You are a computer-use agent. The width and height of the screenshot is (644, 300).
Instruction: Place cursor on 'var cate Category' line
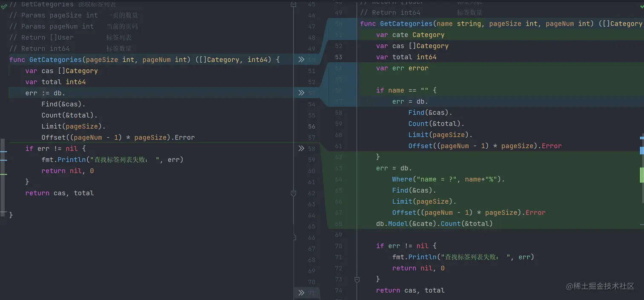pos(410,35)
